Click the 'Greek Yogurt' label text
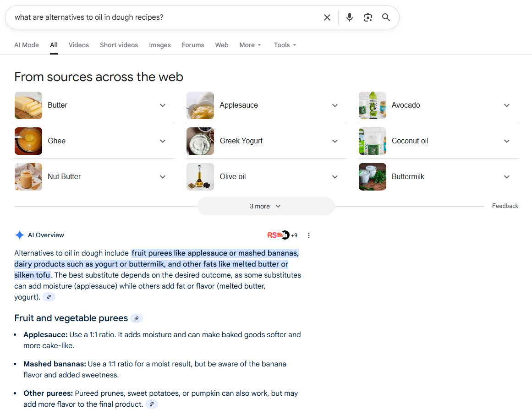The width and height of the screenshot is (532, 415). 241,141
